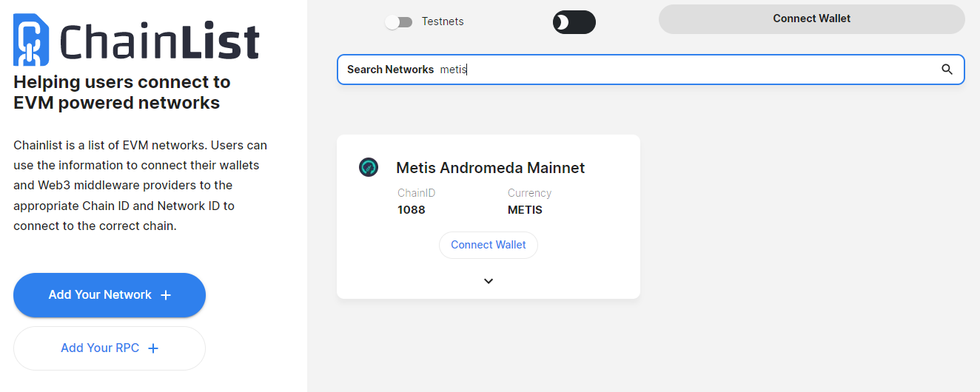Screen dimensions: 980x392
Task: Click the Metis Andromeda Mainnet heading
Action: 491,168
